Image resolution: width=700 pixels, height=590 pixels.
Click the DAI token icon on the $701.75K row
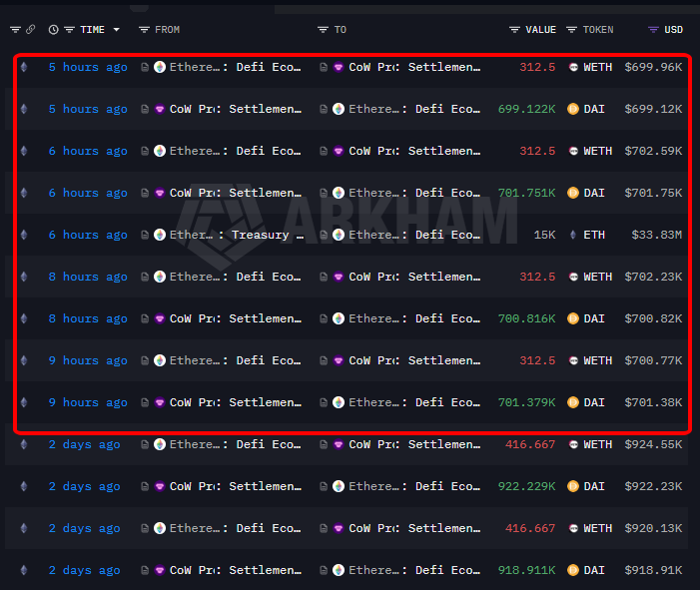tap(573, 193)
